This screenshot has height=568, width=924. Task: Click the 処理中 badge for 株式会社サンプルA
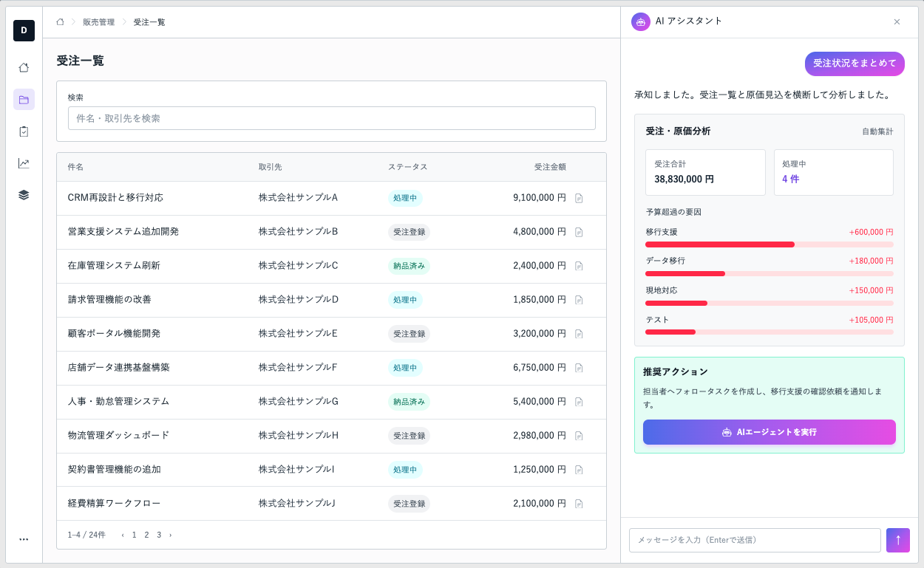(405, 198)
